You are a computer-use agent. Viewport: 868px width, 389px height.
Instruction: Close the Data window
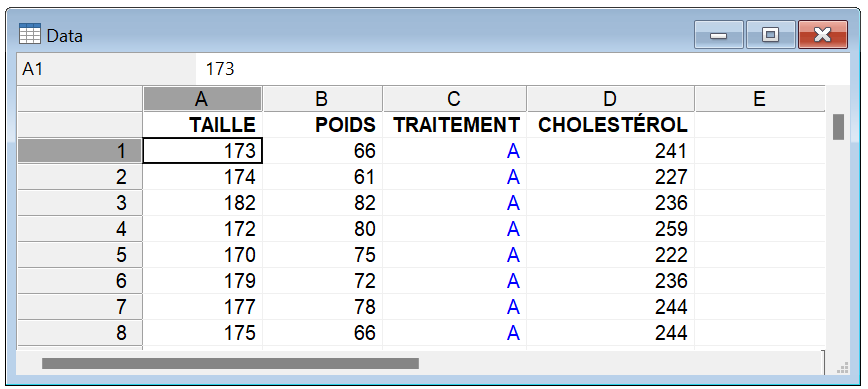pyautogui.click(x=823, y=35)
